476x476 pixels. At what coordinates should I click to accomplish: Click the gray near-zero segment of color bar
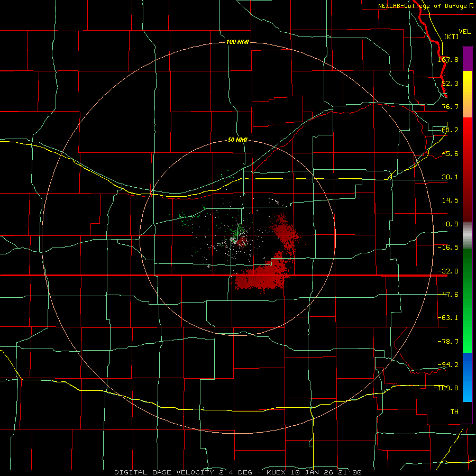pos(467,235)
